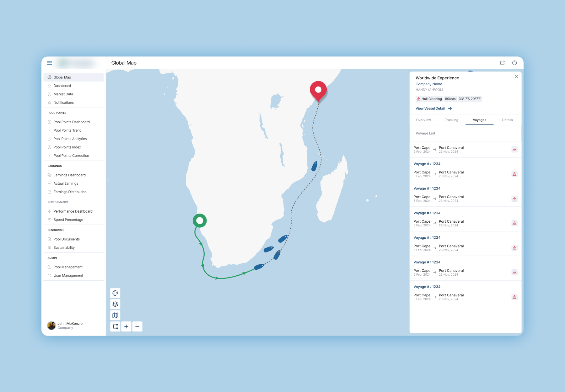Screen dimensions: 565x392
Task: Click warning icon on first voyage row
Action: [x=514, y=150]
